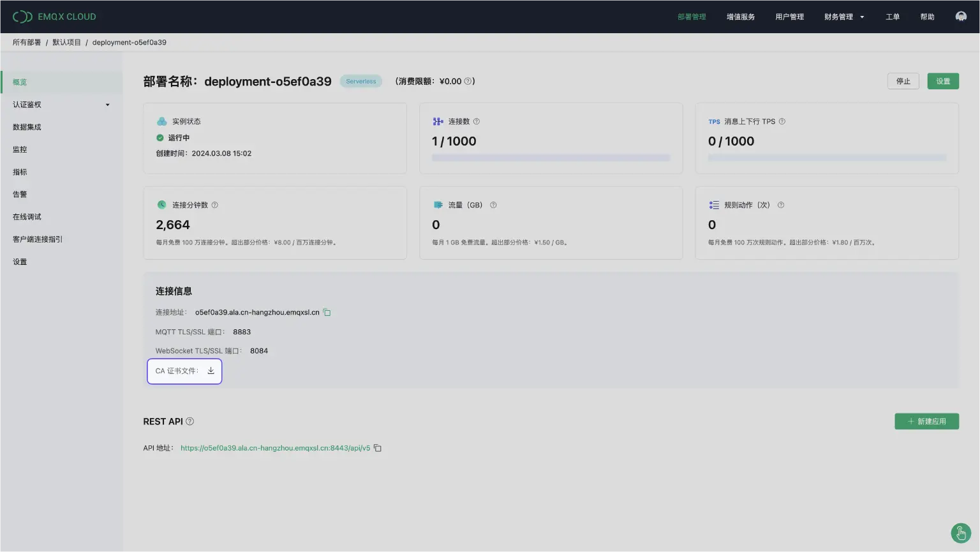Open the REST API help tooltip
This screenshot has height=552, width=980.
click(189, 422)
